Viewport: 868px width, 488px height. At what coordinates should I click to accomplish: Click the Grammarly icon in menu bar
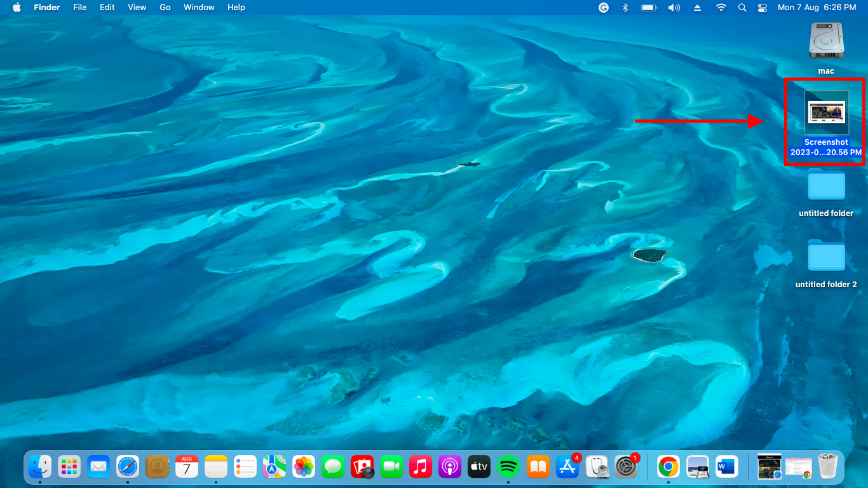pos(604,7)
